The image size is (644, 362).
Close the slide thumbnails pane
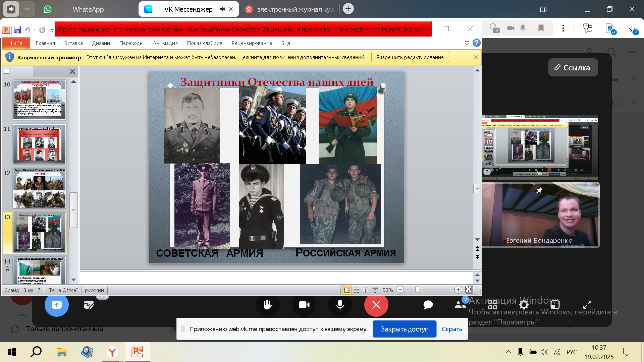72,71
